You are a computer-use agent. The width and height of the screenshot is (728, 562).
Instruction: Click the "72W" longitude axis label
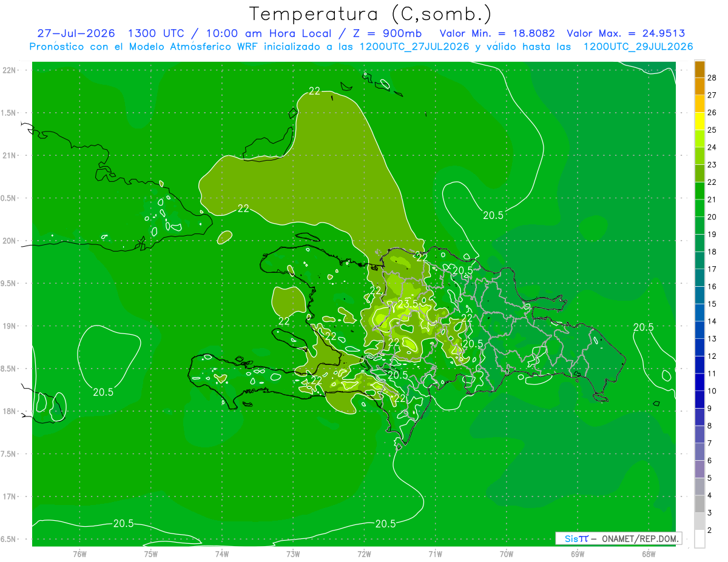point(364,553)
